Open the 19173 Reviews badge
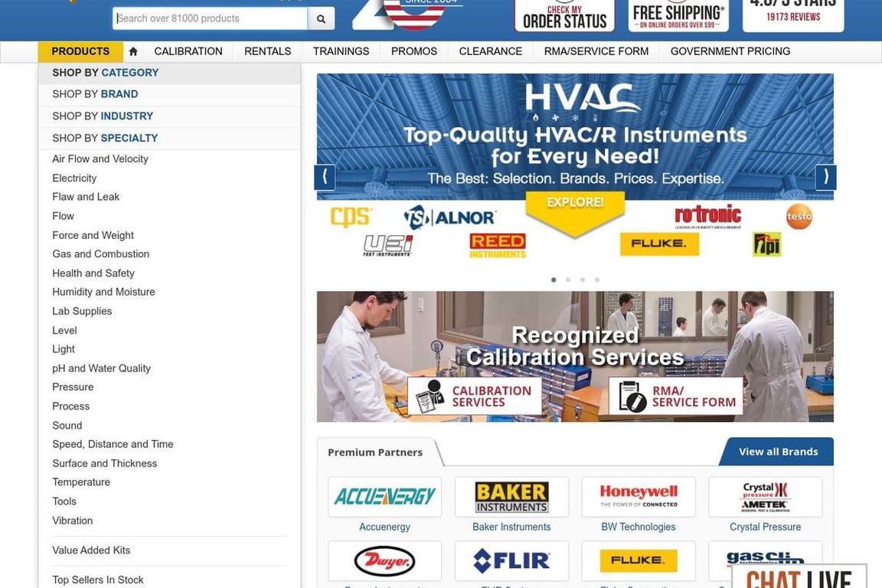This screenshot has height=588, width=882. 793,16
